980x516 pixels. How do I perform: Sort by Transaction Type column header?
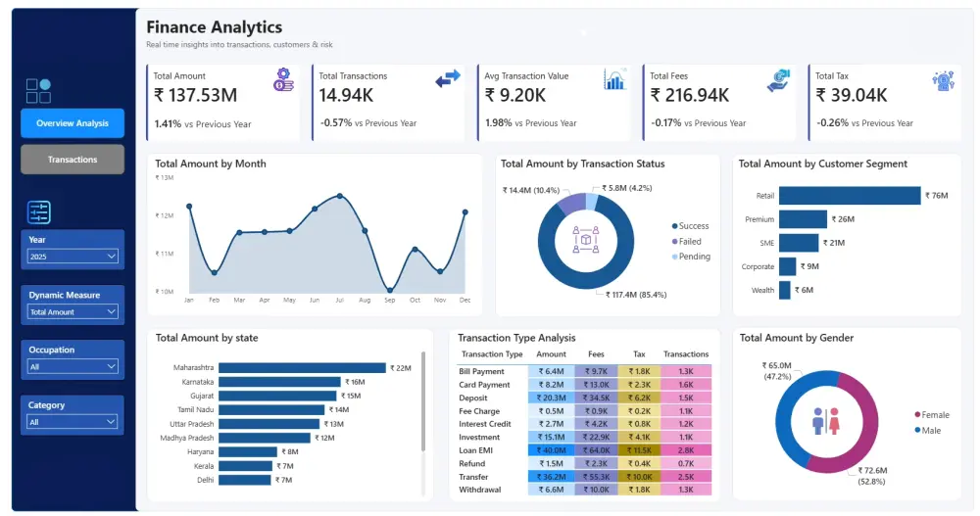click(492, 354)
